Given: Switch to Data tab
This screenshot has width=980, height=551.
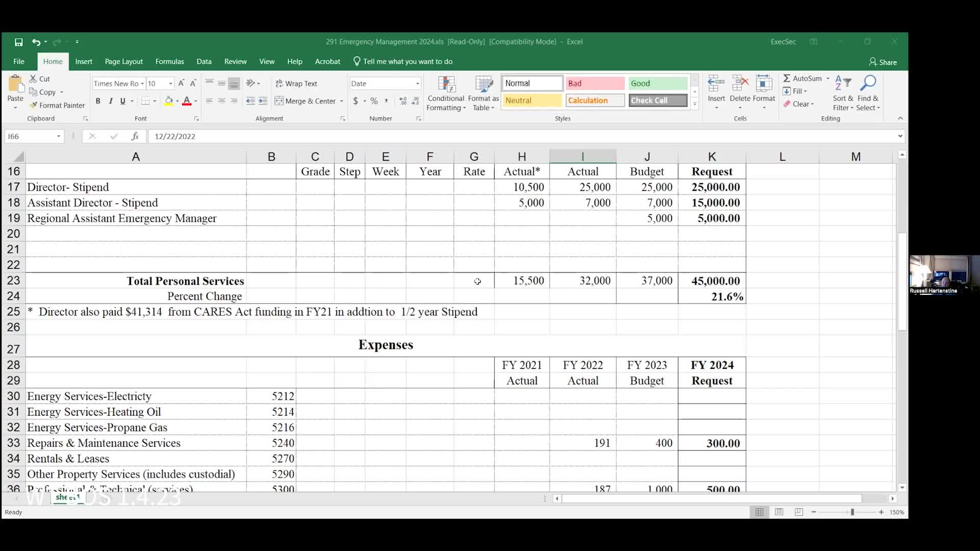Looking at the screenshot, I should point(204,62).
